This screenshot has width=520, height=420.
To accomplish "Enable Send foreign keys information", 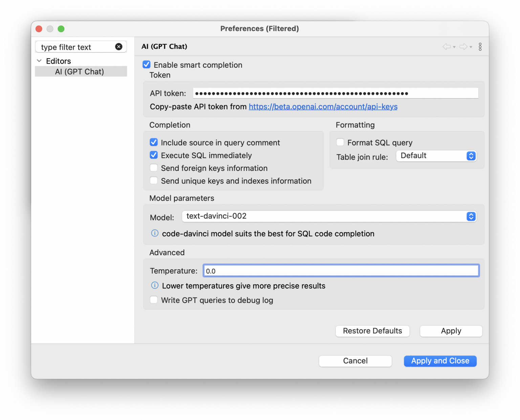I will [x=154, y=168].
